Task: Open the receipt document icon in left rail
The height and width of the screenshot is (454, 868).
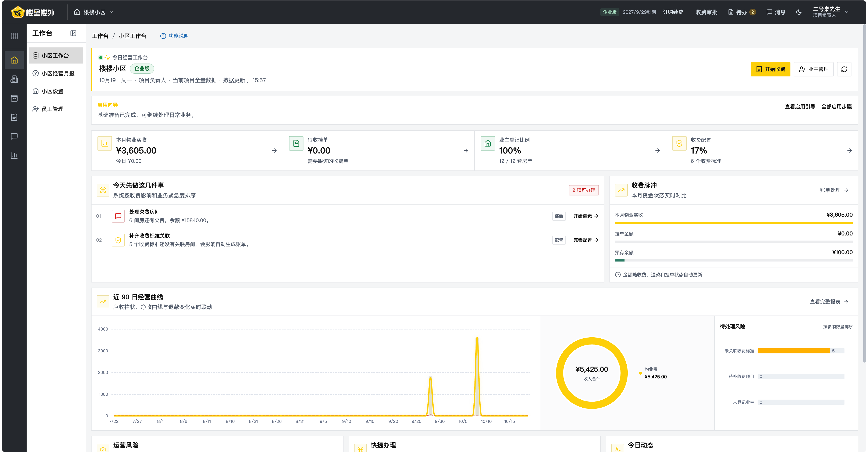Action: coord(14,117)
